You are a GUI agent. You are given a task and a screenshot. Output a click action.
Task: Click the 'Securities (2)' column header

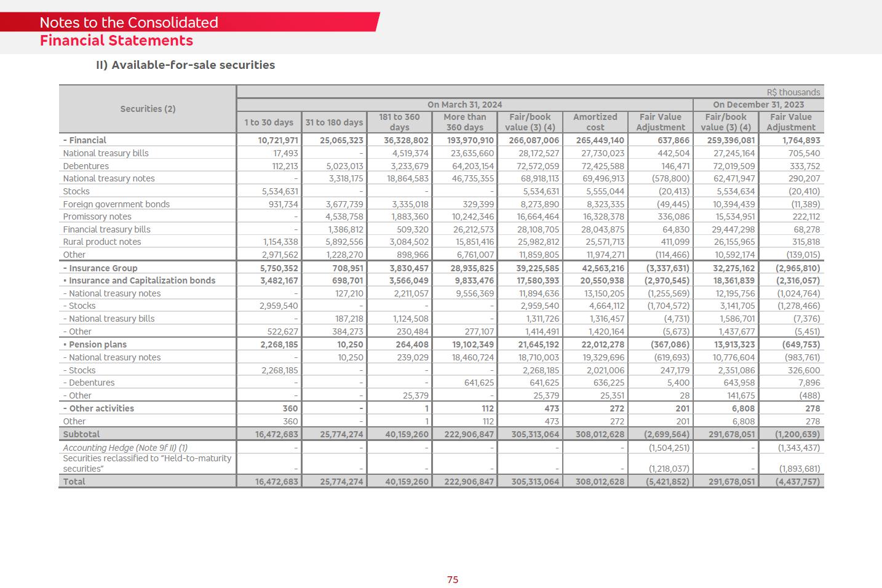(148, 109)
